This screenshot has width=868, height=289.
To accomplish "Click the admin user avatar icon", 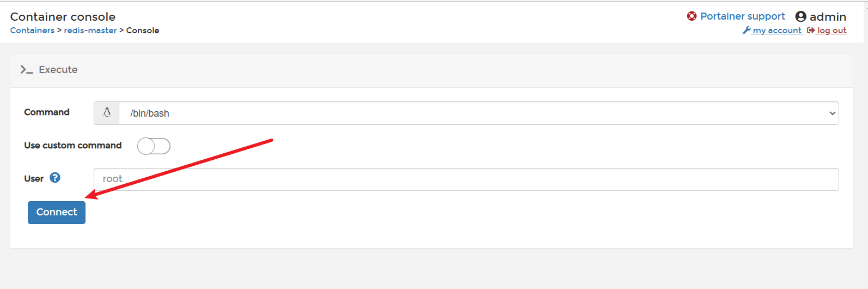I will [x=800, y=17].
